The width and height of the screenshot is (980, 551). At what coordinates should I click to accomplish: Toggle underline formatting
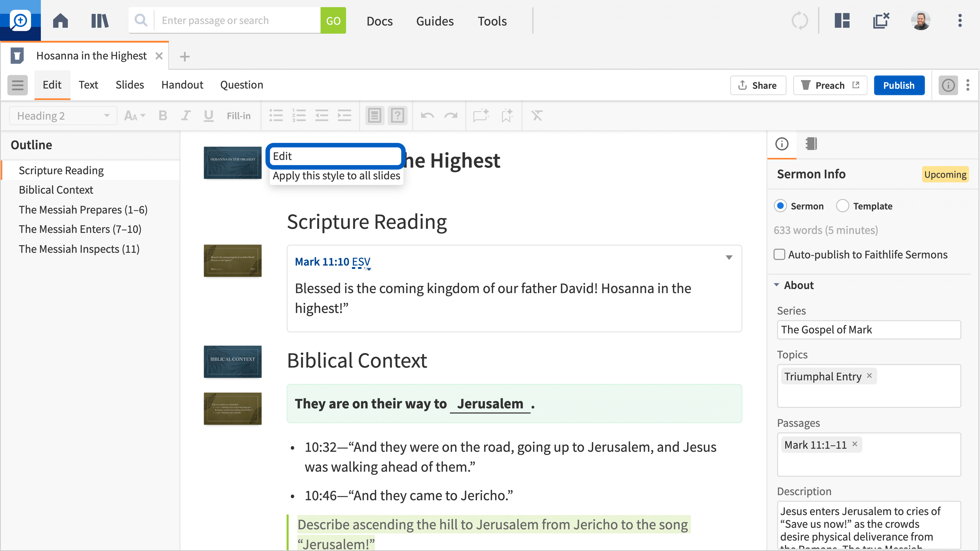[x=209, y=116]
